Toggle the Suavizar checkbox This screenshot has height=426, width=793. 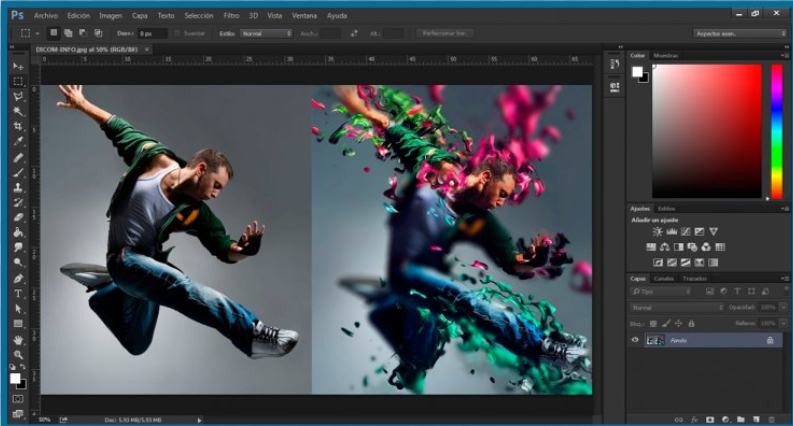176,33
